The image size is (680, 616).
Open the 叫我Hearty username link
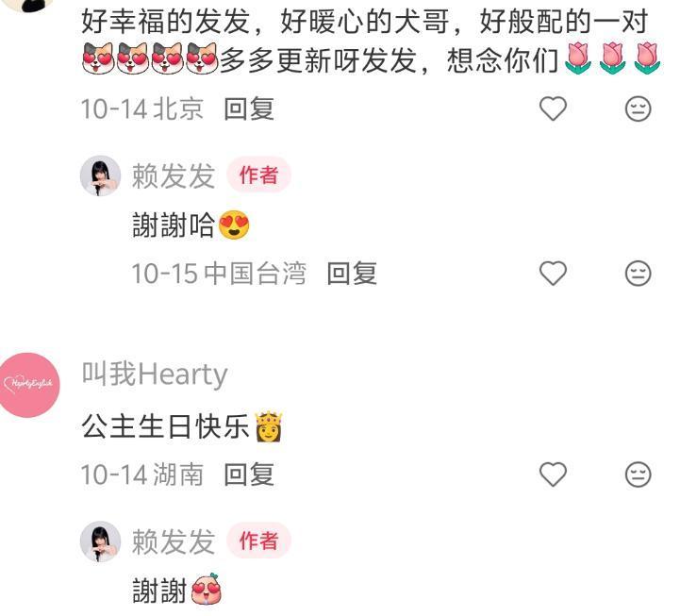pyautogui.click(x=155, y=374)
